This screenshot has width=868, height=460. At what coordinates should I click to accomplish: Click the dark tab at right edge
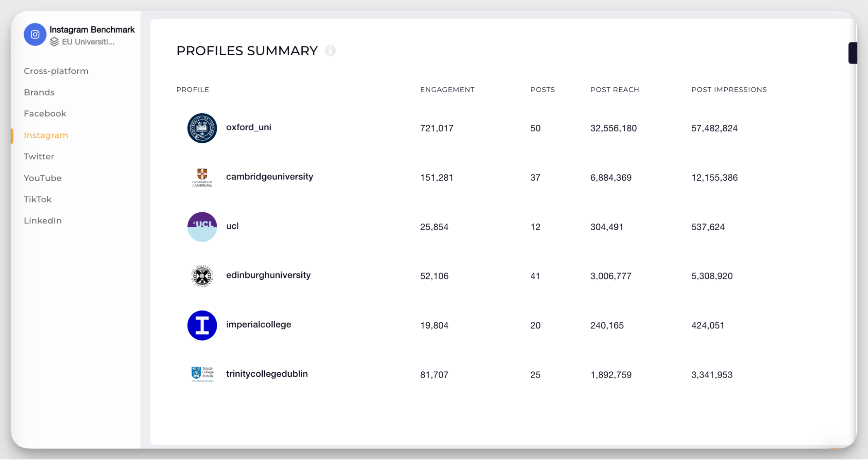(x=853, y=53)
